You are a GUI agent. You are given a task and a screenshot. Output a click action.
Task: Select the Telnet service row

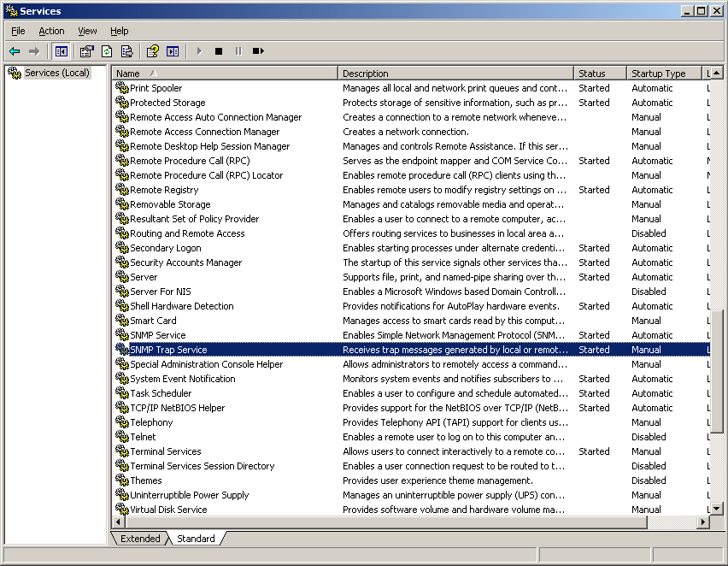point(143,437)
